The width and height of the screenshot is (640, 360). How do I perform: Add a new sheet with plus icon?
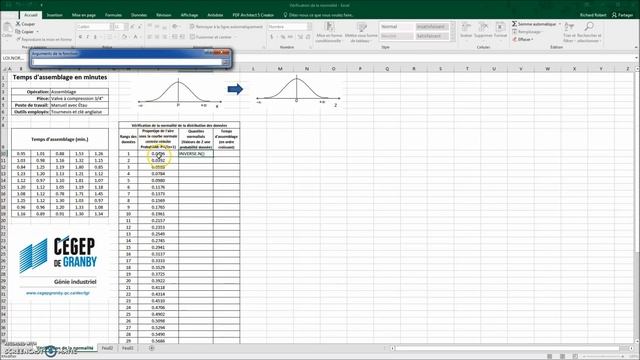[151, 348]
